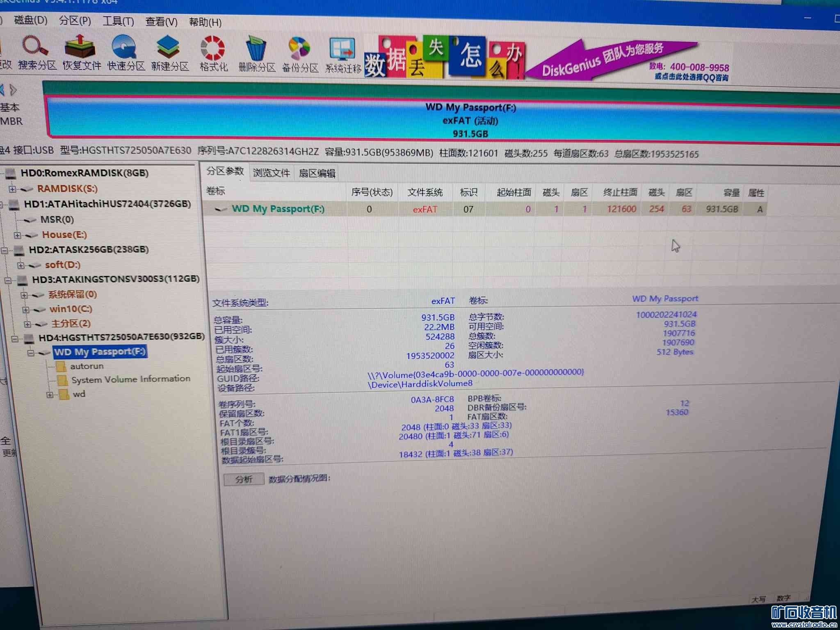Collapse the HD4 HGST disk node
Screen dimensions: 840x630
(15, 339)
